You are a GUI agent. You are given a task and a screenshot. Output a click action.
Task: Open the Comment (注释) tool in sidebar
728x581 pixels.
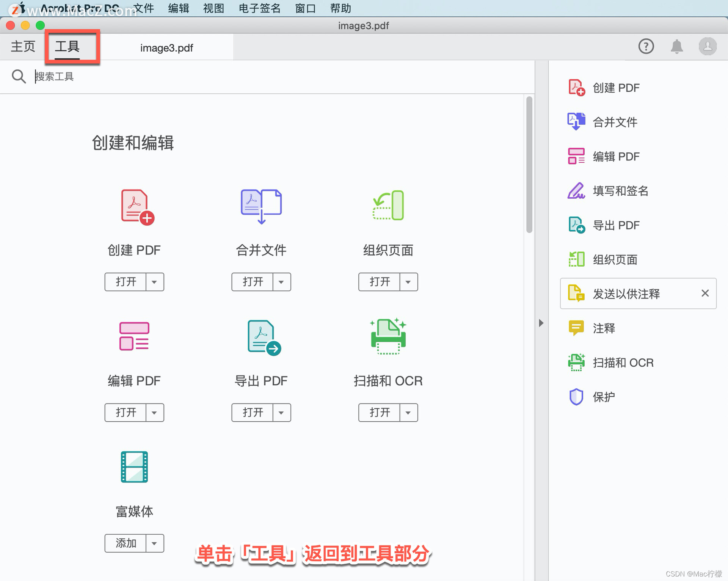pos(604,328)
